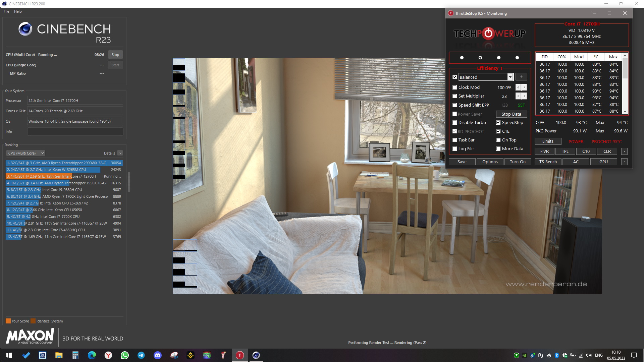Increase the Set Multiplier value arrow
This screenshot has height=362, width=644.
(524, 96)
